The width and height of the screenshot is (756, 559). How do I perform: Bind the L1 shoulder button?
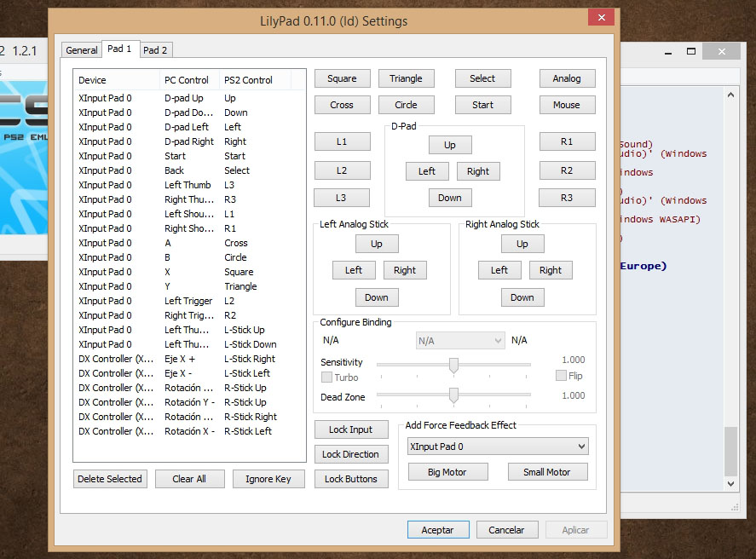tap(342, 141)
